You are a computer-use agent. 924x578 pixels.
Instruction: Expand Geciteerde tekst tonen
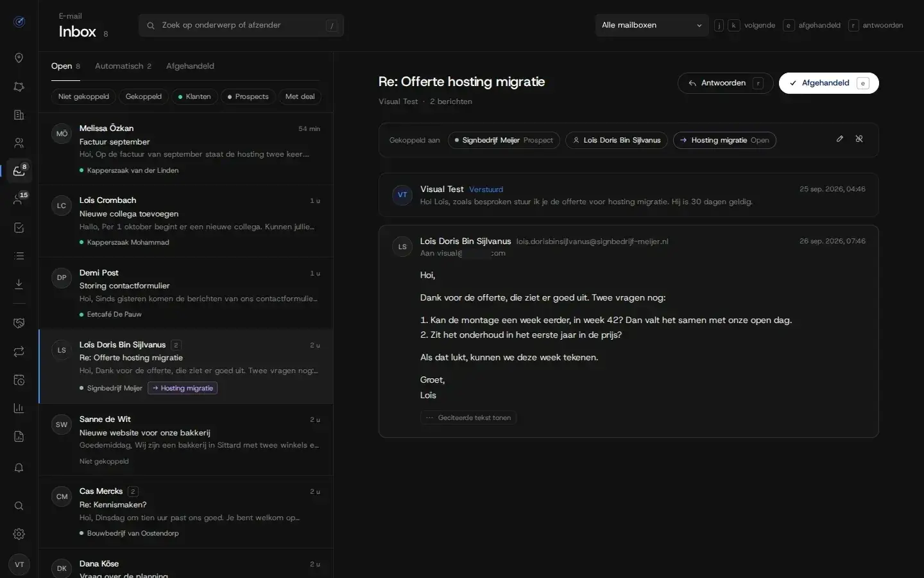(468, 417)
